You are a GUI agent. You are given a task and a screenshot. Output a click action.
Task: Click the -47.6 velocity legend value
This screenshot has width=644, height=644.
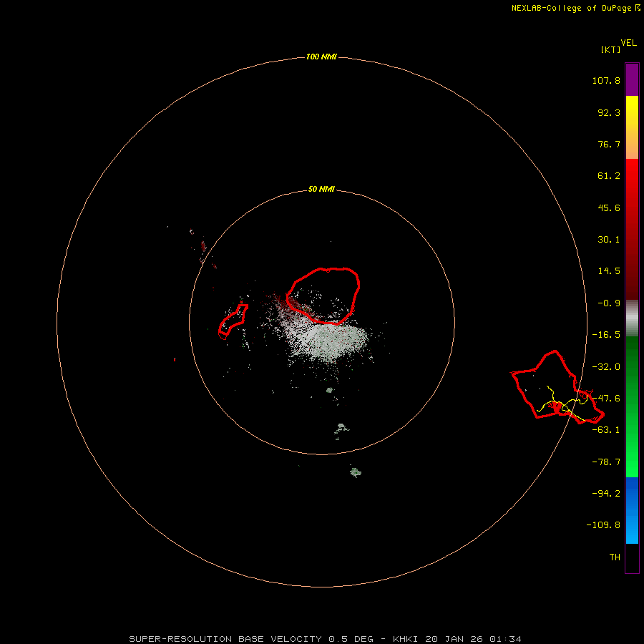click(x=606, y=399)
